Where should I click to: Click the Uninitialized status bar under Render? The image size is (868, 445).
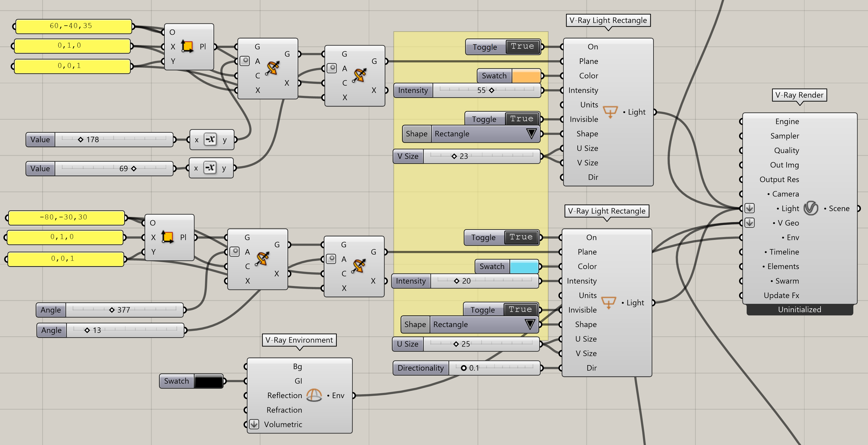pyautogui.click(x=800, y=310)
